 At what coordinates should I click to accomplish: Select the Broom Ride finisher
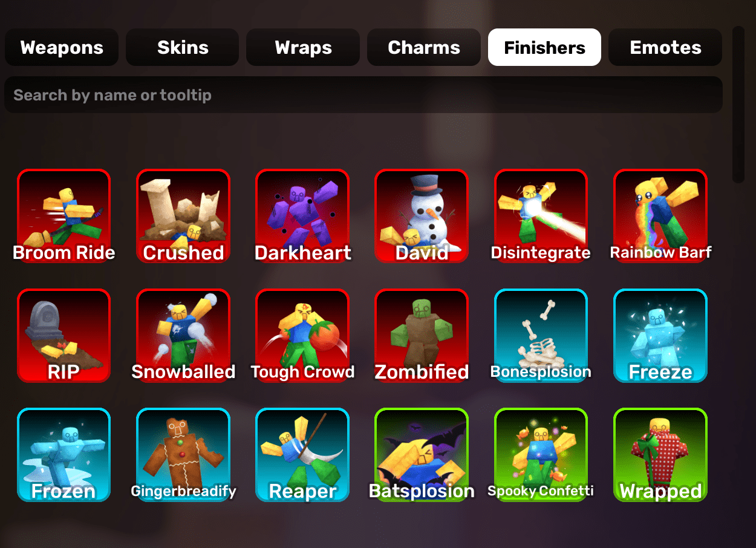[64, 216]
